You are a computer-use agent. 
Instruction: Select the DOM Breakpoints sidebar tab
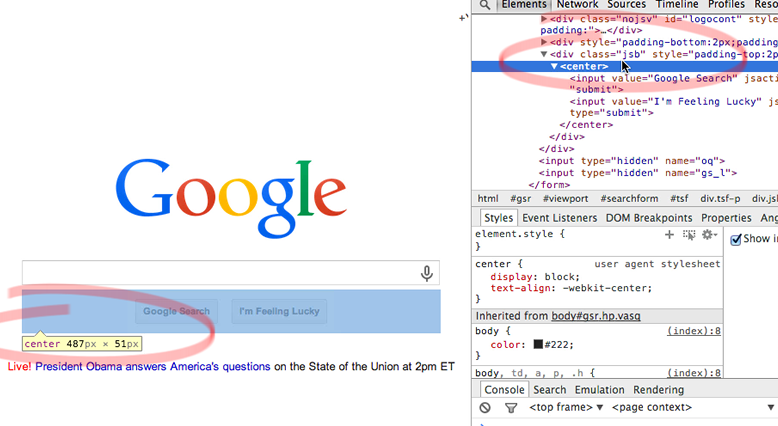click(648, 218)
